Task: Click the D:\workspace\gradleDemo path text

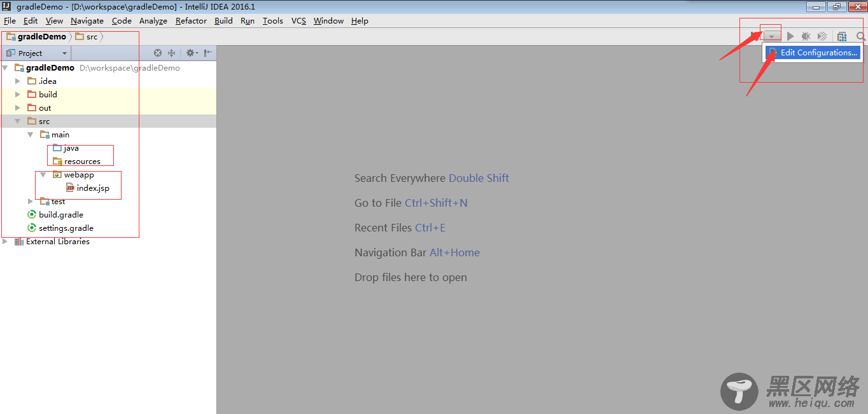Action: pyautogui.click(x=130, y=67)
